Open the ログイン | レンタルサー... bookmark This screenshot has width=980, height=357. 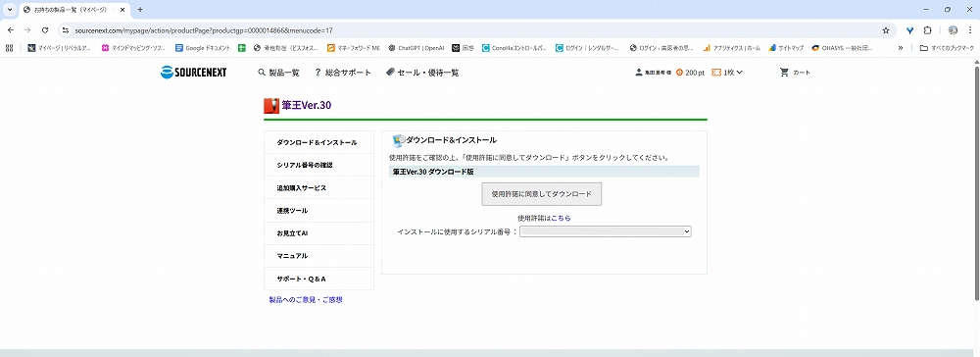[x=588, y=47]
